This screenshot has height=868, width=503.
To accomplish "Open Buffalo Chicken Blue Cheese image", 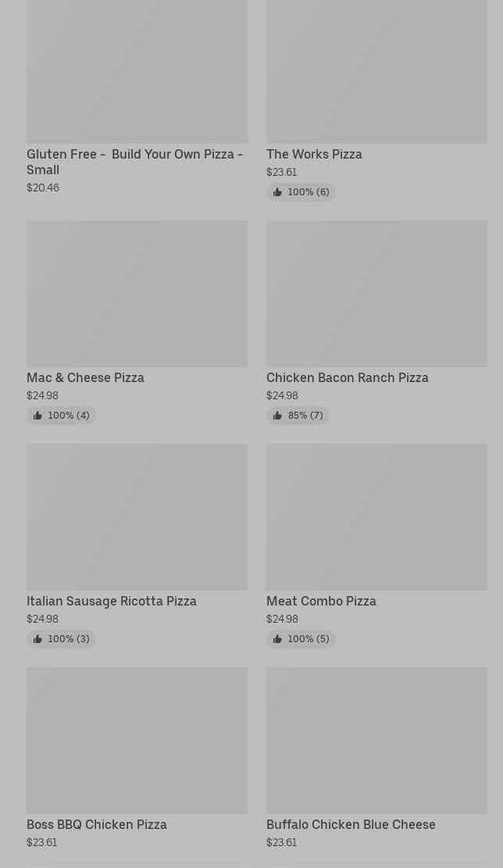I will click(376, 740).
